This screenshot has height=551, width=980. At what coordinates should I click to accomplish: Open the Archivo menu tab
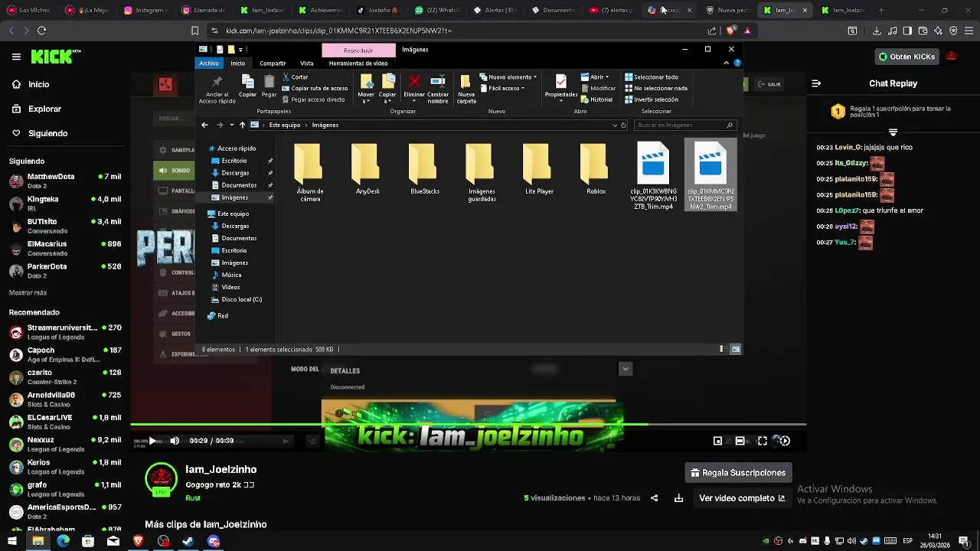[x=209, y=64]
